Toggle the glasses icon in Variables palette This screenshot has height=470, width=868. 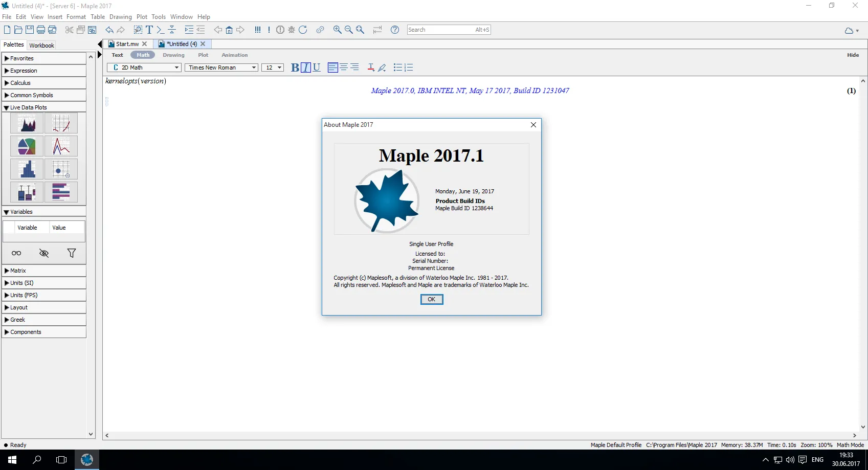click(16, 253)
